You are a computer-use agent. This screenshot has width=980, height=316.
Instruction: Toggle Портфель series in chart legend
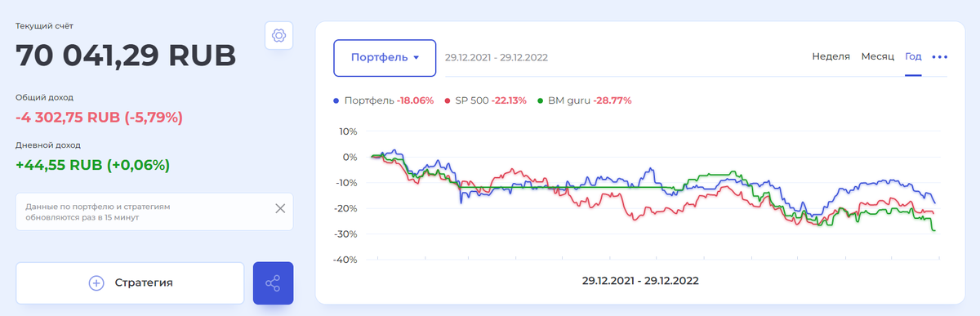tap(384, 100)
